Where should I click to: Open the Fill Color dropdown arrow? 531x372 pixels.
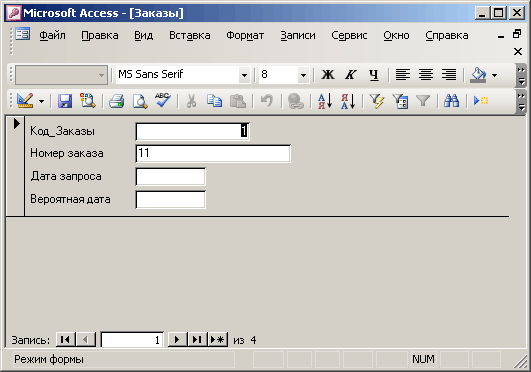pos(494,75)
